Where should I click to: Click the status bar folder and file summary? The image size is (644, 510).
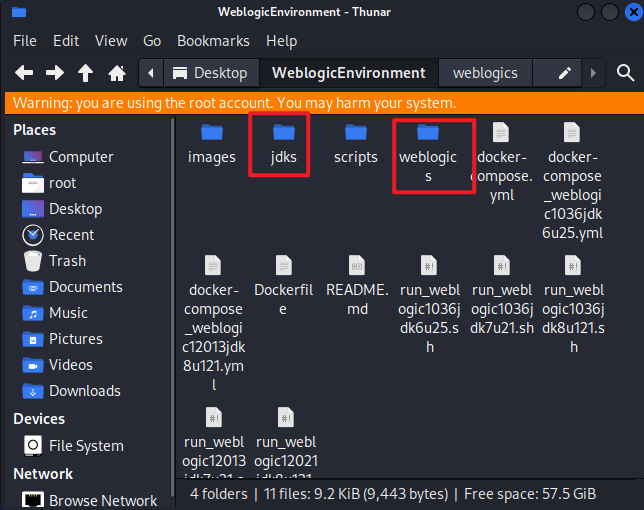393,494
